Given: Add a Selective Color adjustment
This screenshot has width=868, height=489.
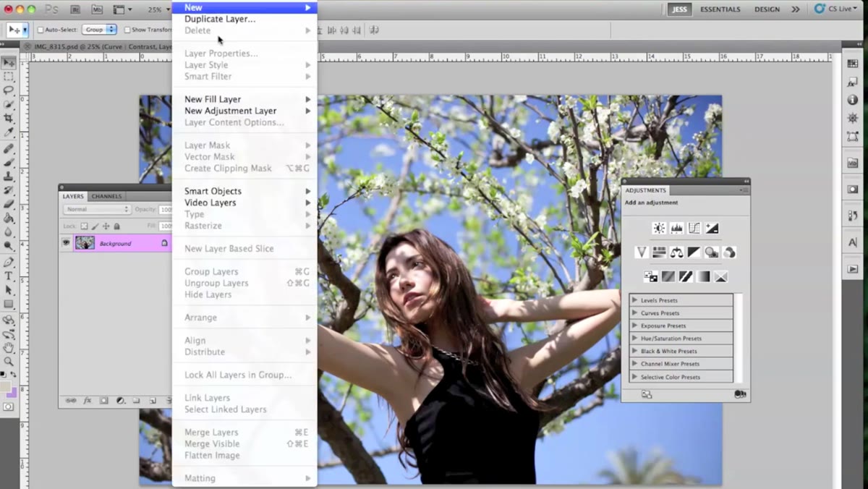Looking at the screenshot, I should [x=721, y=276].
